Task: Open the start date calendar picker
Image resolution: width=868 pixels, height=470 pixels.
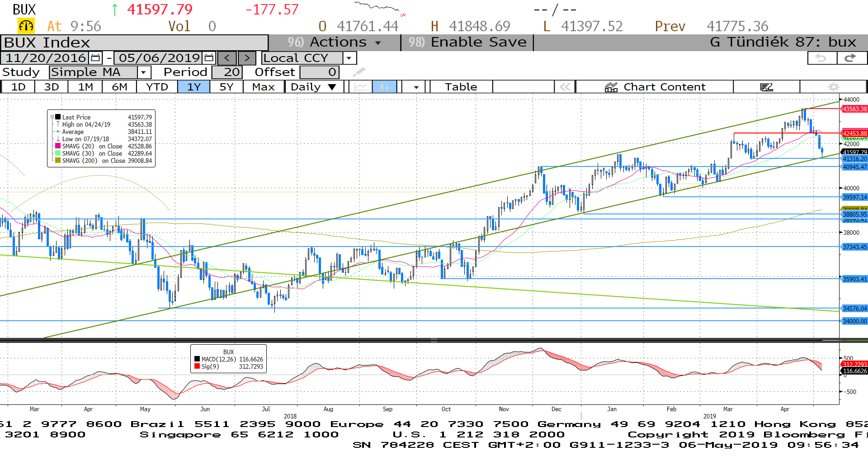Action: [x=95, y=58]
